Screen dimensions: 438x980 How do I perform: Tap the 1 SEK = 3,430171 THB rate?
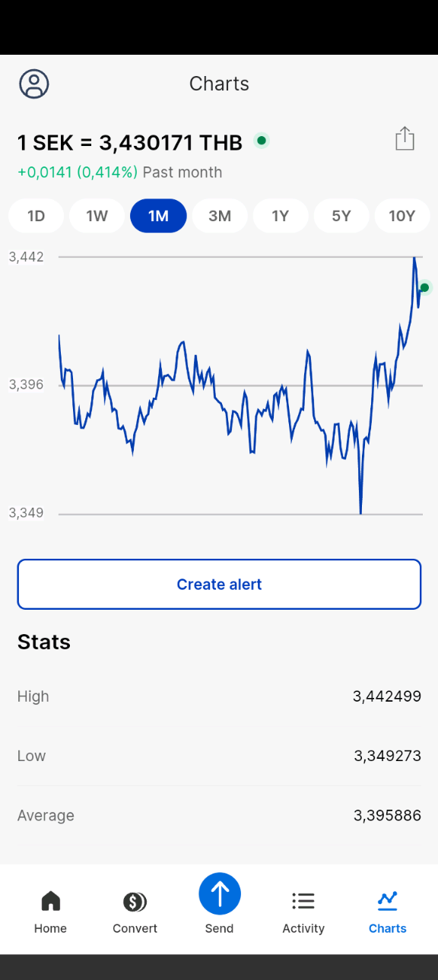pos(130,142)
